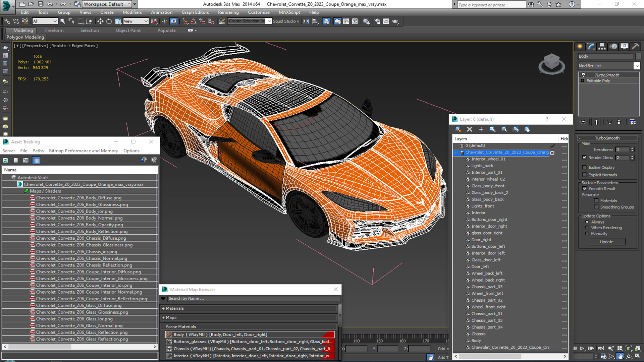Image resolution: width=644 pixels, height=362 pixels.
Task: Open Bitmap Performance and Memory menu
Action: pyautogui.click(x=84, y=151)
